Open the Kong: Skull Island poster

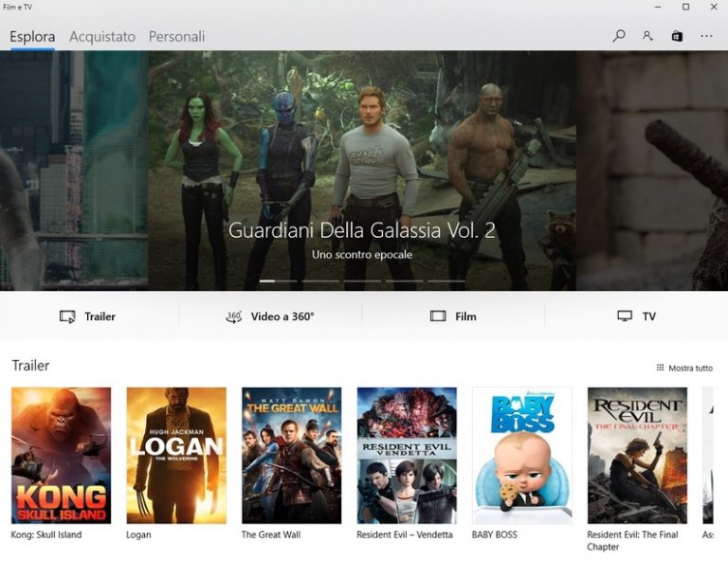click(61, 455)
